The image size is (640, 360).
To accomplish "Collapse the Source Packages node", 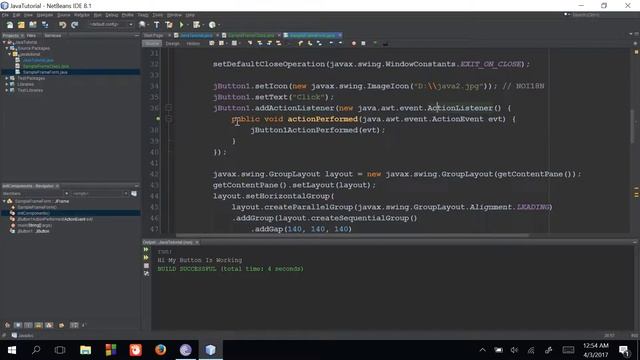I will [x=7, y=48].
